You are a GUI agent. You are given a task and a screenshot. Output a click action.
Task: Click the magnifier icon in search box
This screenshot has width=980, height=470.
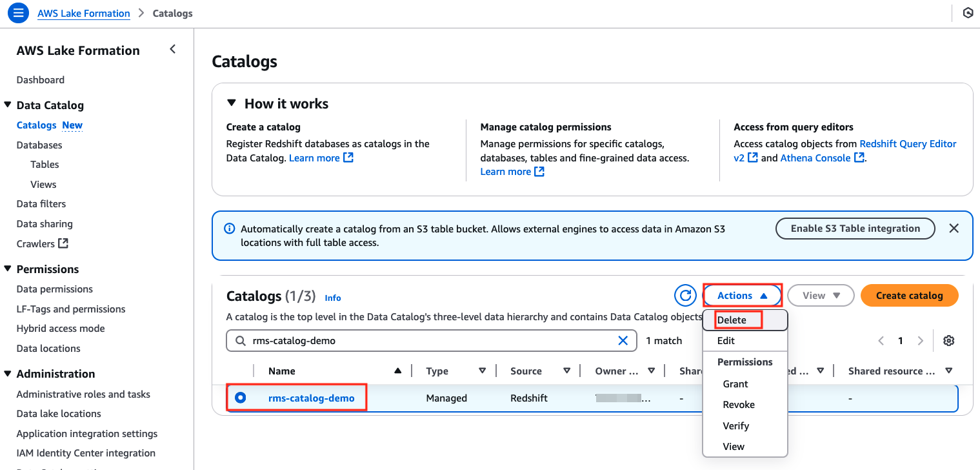[241, 341]
